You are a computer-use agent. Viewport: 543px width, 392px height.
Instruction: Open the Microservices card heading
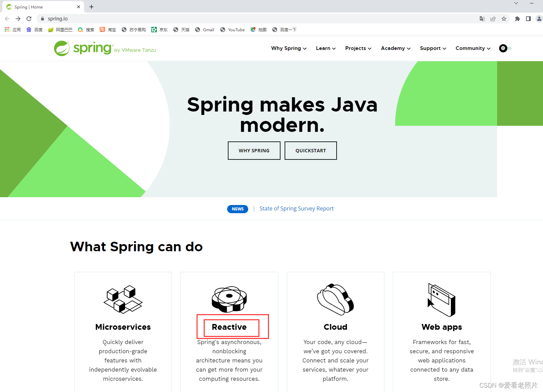[x=123, y=327]
